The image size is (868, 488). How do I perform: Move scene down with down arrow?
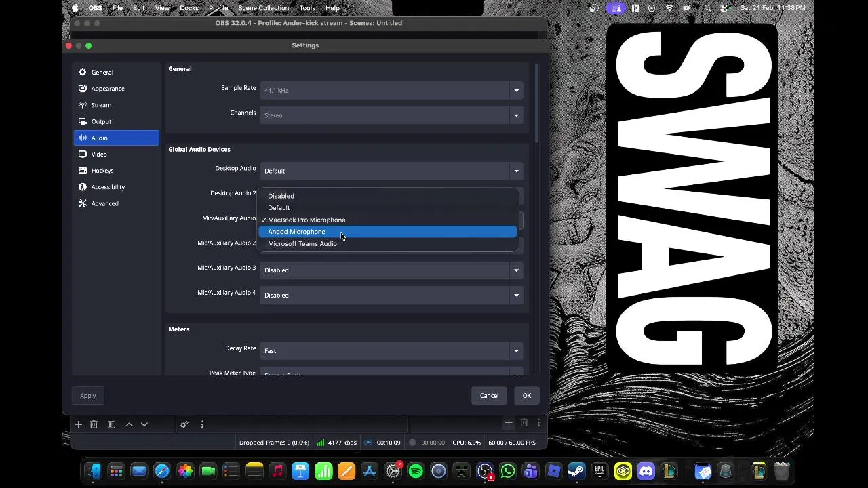click(x=144, y=424)
